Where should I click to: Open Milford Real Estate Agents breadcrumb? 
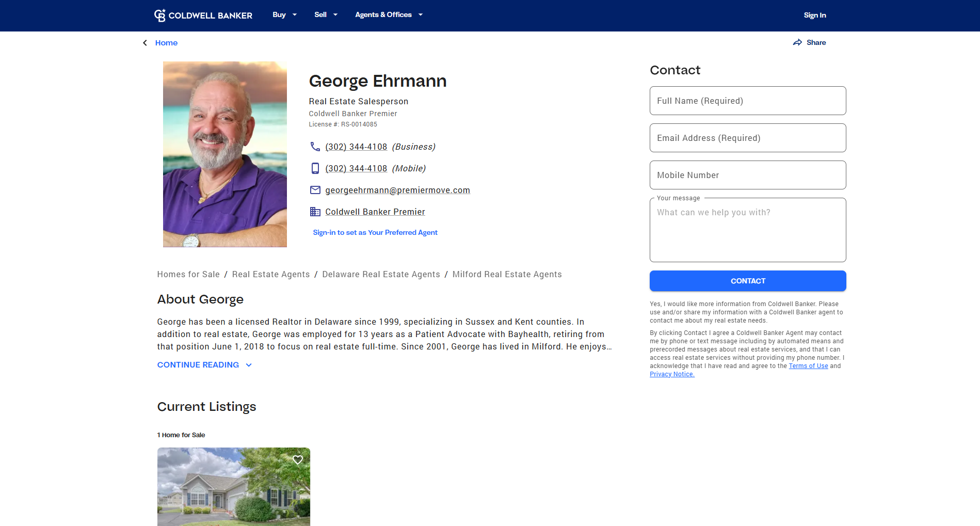point(507,274)
